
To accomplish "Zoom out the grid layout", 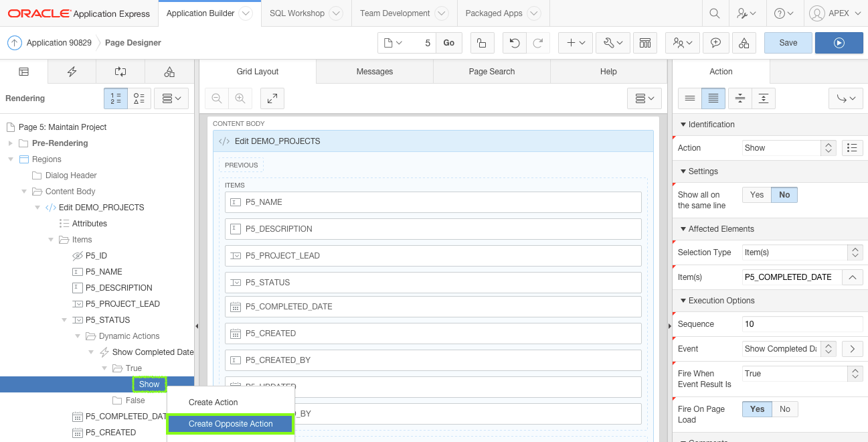I will [216, 98].
